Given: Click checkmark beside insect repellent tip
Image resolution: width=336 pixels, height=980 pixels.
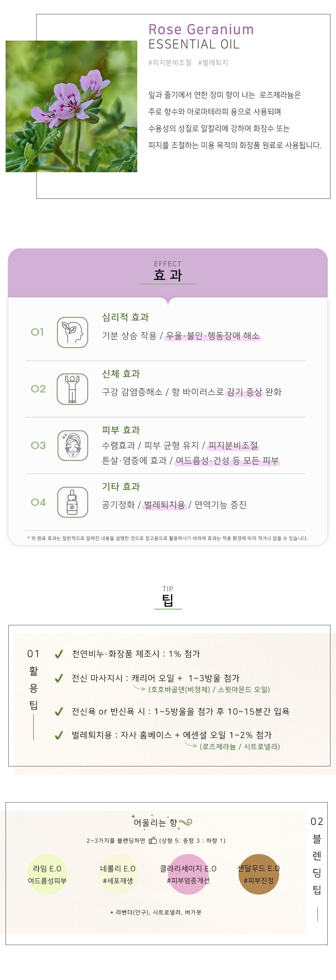Looking at the screenshot, I should (59, 735).
